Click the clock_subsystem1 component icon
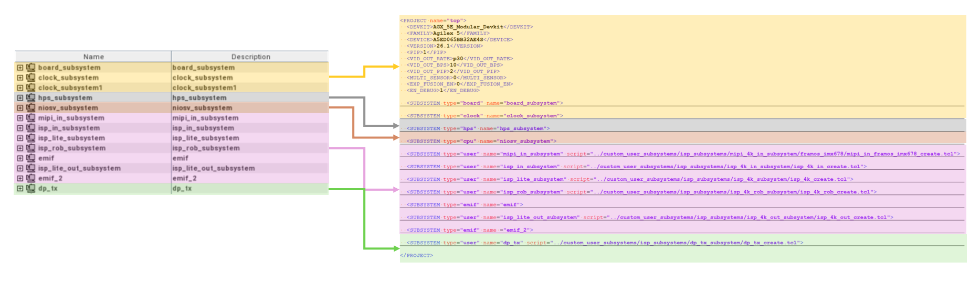The image size is (980, 283). (x=30, y=88)
